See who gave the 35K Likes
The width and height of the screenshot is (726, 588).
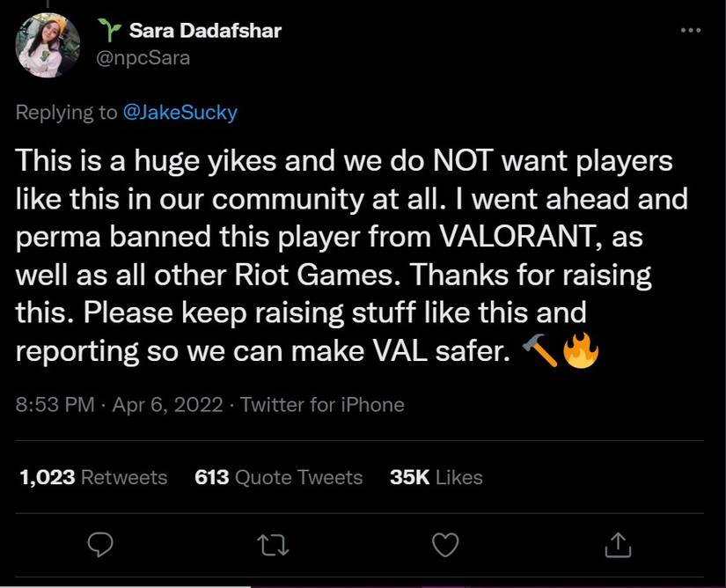coord(435,477)
